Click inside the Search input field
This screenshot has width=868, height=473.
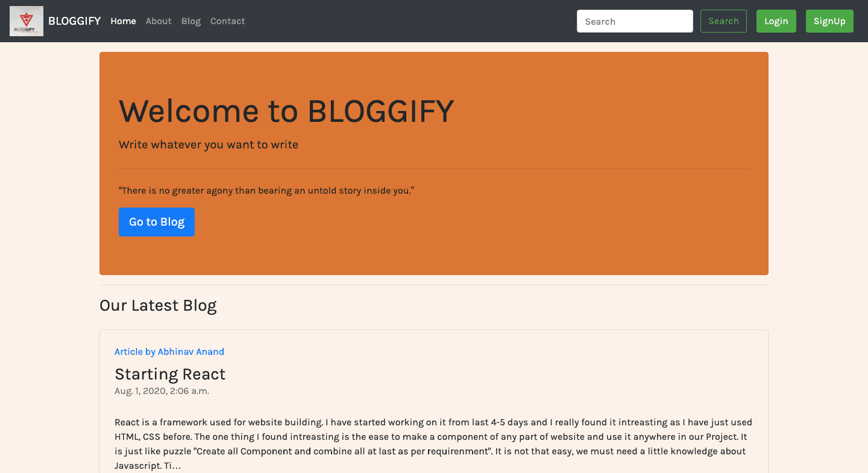pos(635,21)
